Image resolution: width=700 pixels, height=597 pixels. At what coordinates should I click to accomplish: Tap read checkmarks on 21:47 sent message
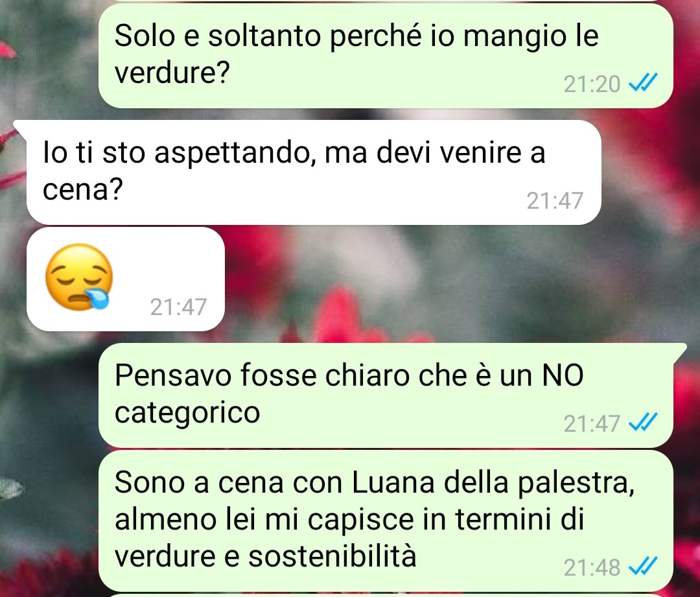point(643,423)
